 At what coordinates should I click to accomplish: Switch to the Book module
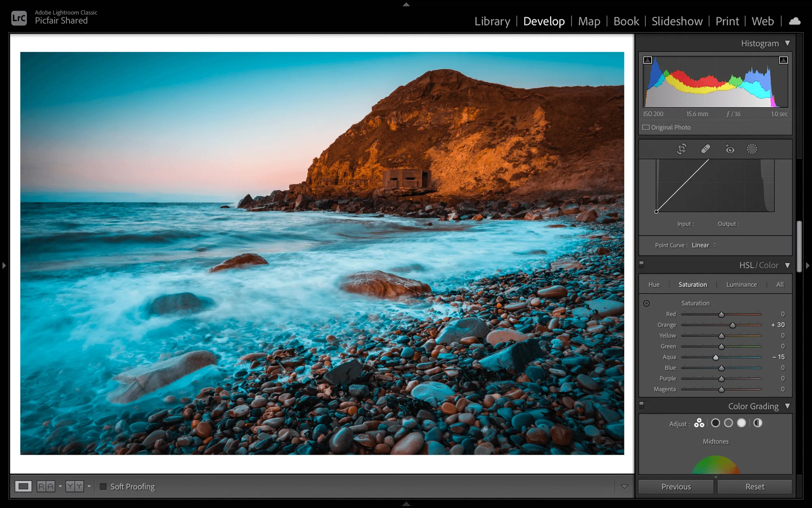pyautogui.click(x=626, y=21)
